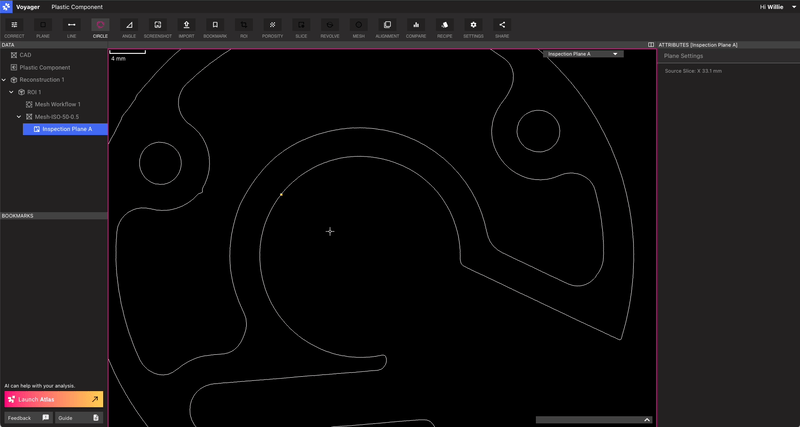Select the Angle tool
The image size is (800, 427).
(129, 29)
